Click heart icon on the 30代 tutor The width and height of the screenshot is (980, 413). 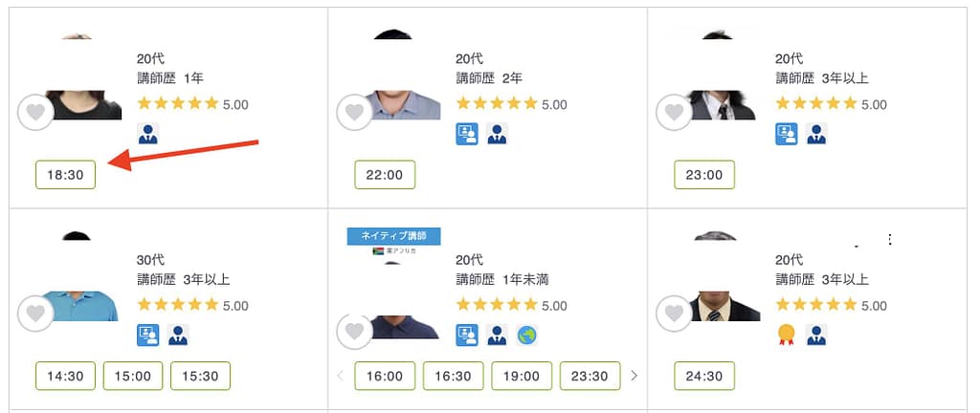click(35, 314)
